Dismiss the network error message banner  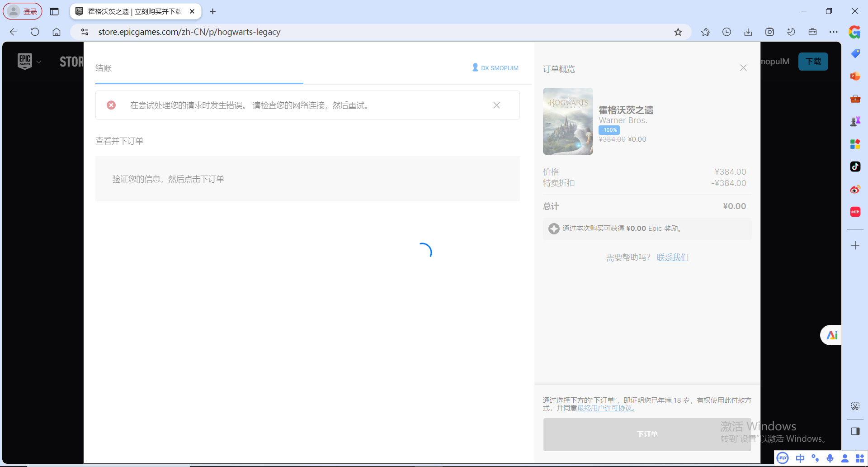click(496, 105)
